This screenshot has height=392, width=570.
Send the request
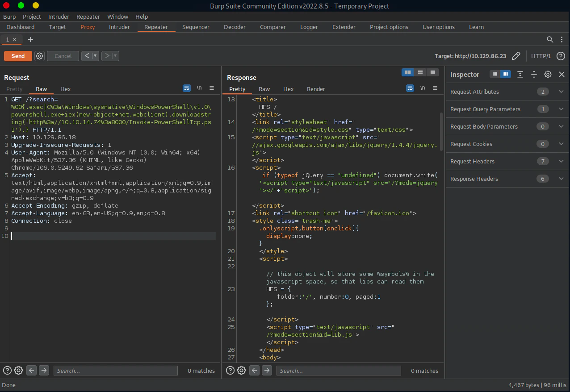pos(18,56)
